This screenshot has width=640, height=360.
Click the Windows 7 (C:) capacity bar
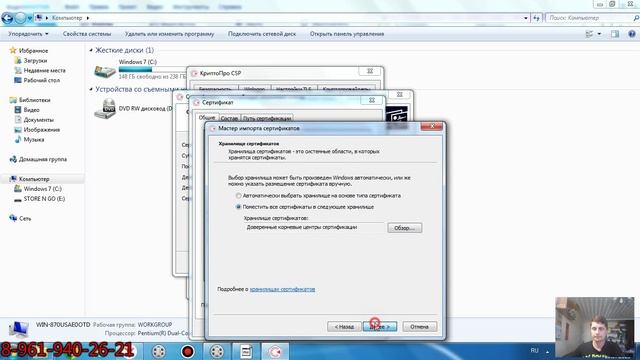point(152,69)
